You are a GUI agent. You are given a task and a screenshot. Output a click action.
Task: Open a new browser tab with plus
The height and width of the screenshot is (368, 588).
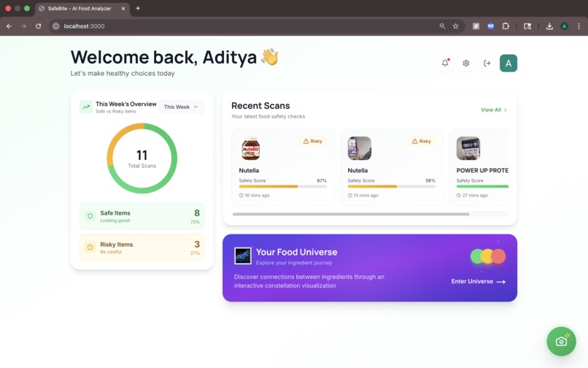pyautogui.click(x=138, y=8)
